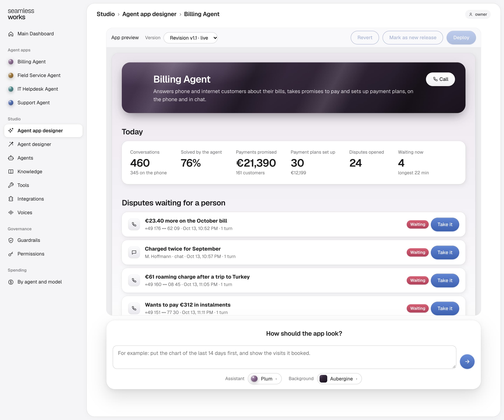Viewport: 504px width, 420px height.
Task: Click the Call button on the banner
Action: [440, 79]
